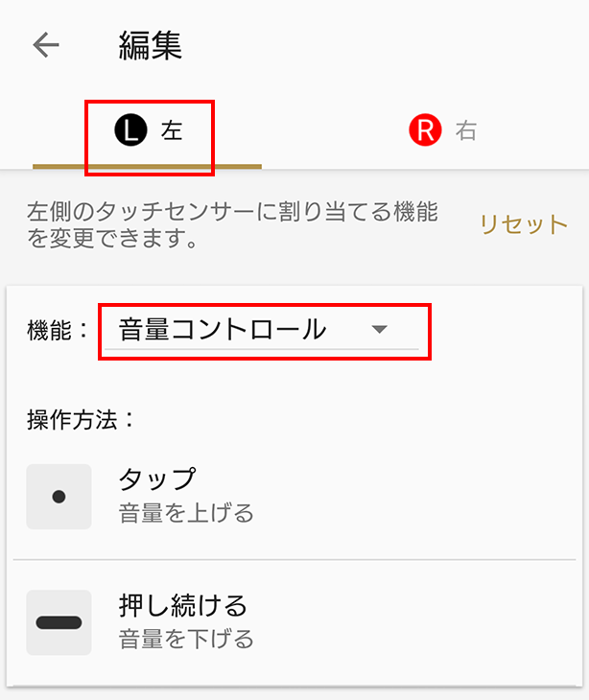
Task: Click the black L circle icon
Action: 130,130
